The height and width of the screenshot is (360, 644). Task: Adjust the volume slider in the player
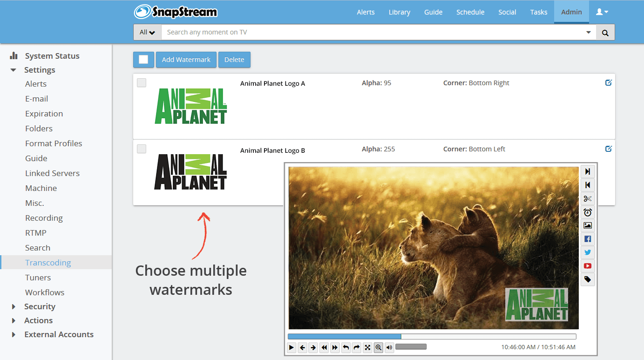[411, 346]
